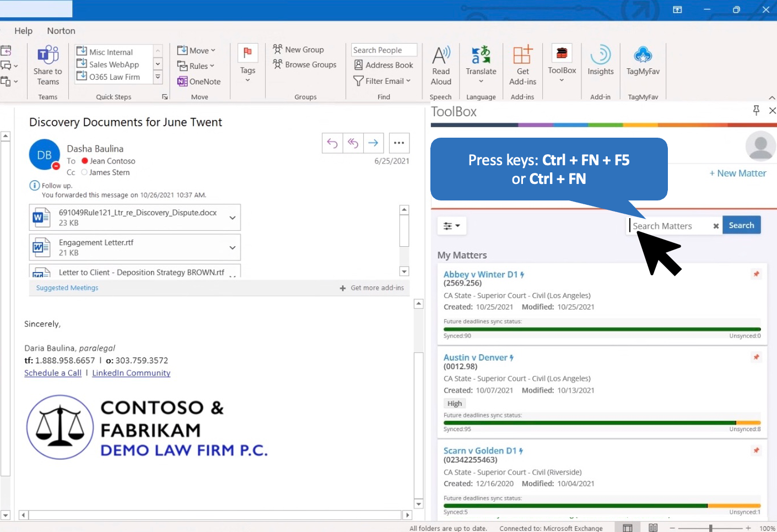This screenshot has width=777, height=532.
Task: Click Dasha Baulina's DB avatar
Action: (44, 155)
